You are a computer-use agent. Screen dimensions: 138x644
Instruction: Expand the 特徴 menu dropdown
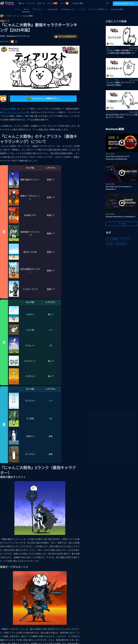coord(21,3)
